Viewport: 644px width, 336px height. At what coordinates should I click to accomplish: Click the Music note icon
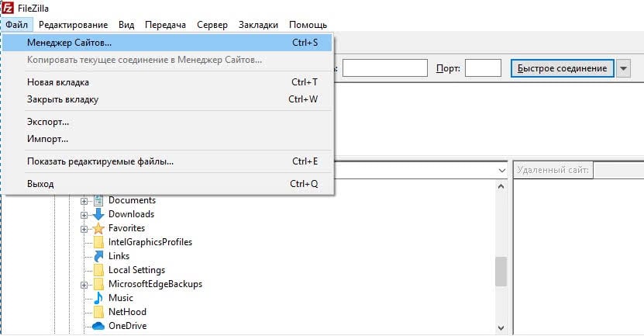(x=98, y=298)
